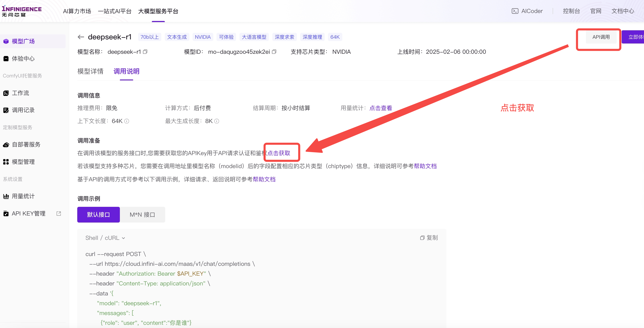Open the 模型详情 tab
644x328 pixels.
90,72
